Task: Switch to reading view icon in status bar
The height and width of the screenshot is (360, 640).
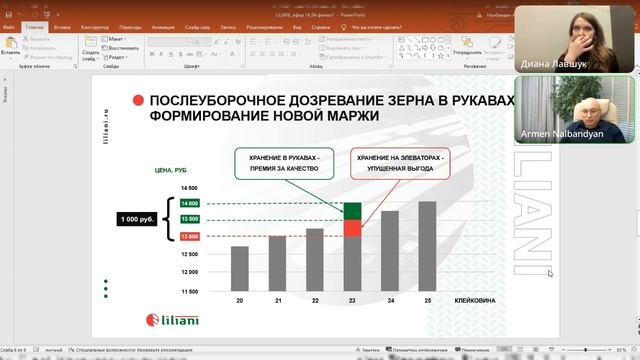Action: coord(536,350)
